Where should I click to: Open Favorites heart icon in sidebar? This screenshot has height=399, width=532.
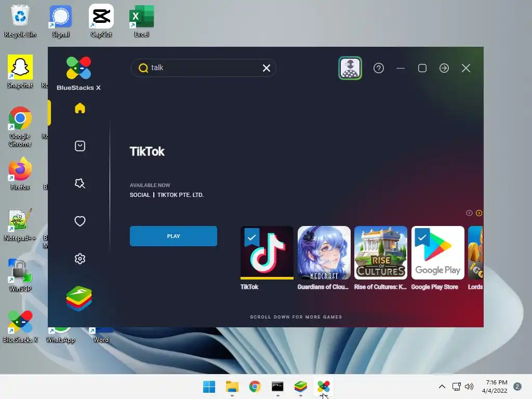[x=79, y=221]
